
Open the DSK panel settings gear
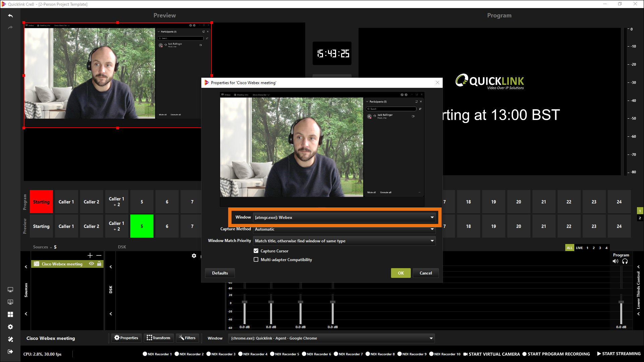point(194,256)
